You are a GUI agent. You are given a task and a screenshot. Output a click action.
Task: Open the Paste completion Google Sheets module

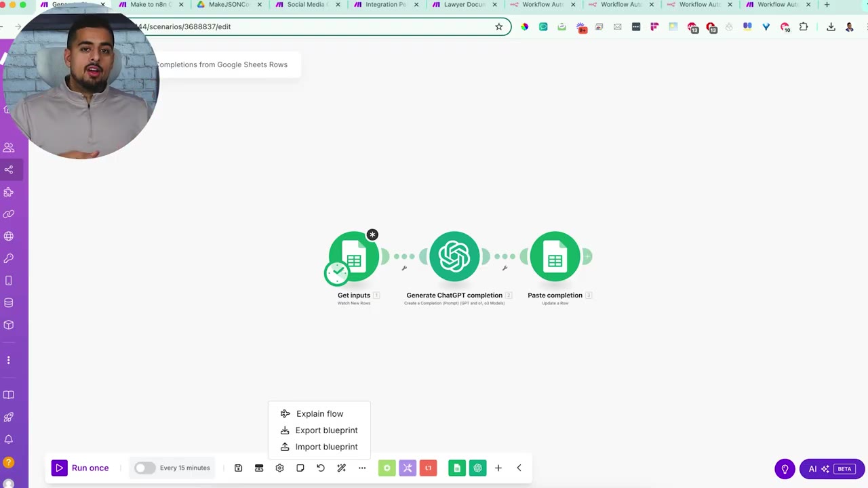tap(555, 256)
